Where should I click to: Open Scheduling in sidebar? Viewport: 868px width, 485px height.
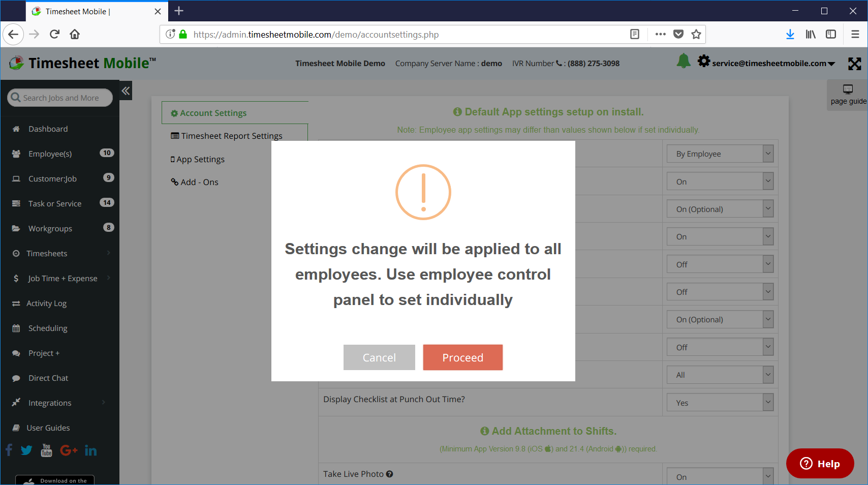48,328
